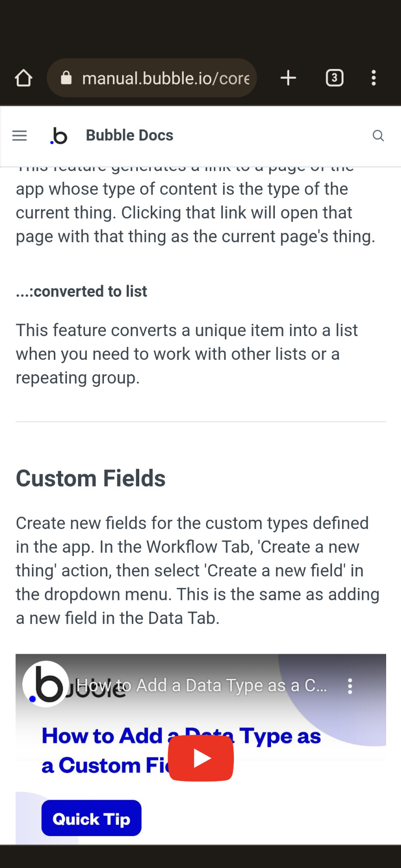Click the Bubble channel avatar on video
401x868 pixels.
(x=45, y=684)
